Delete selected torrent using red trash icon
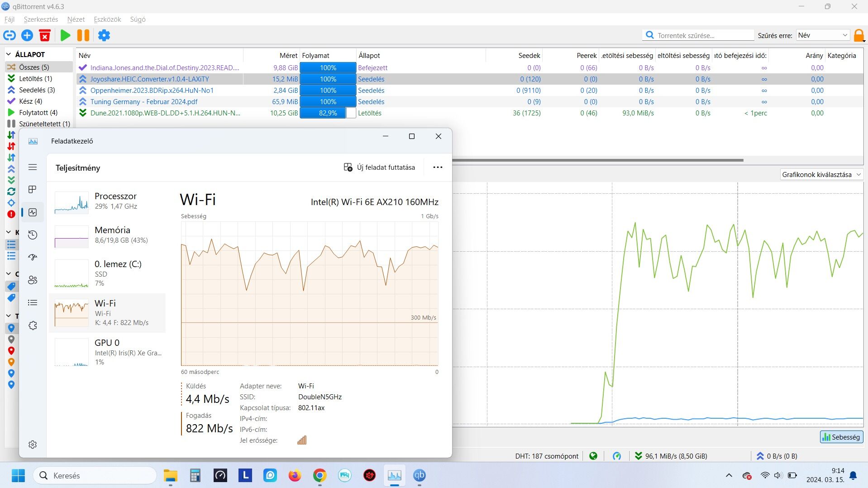 45,35
